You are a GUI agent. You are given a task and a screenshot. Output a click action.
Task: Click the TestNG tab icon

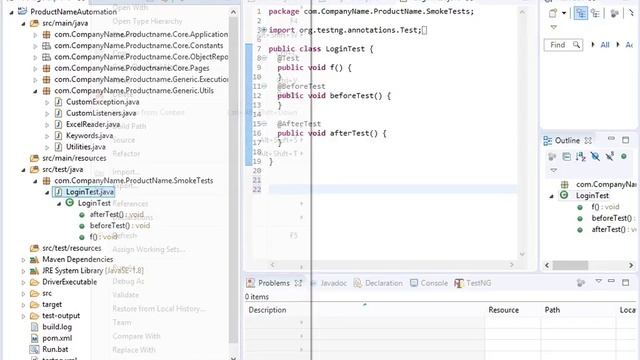(x=459, y=283)
